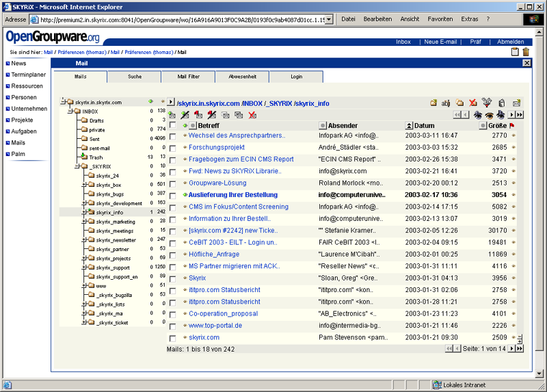Check the box for 'Groupware-Lösung'

173,184
